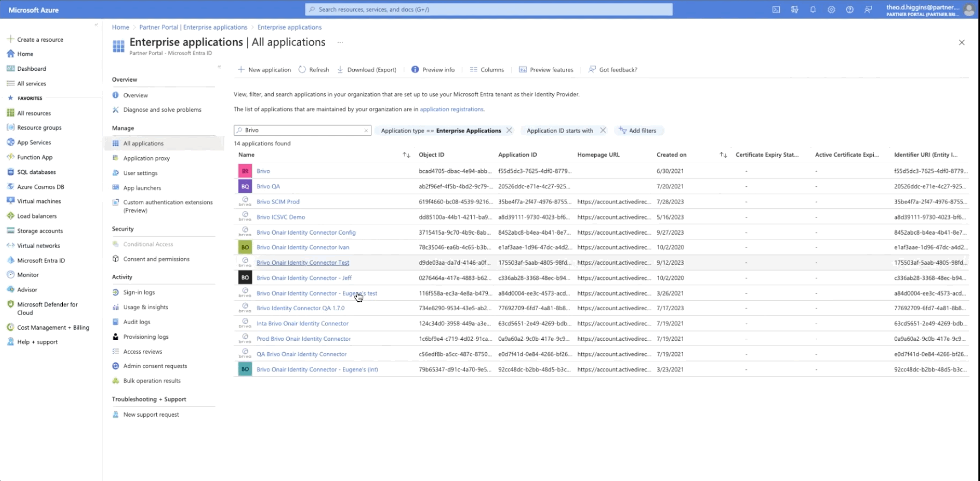980x481 pixels.
Task: Click New application
Action: coord(265,70)
